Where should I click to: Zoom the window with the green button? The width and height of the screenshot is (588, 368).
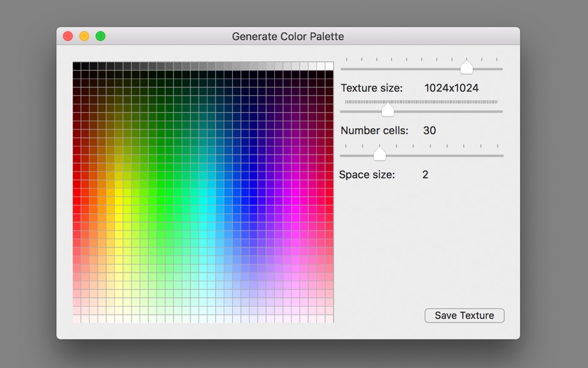point(100,37)
